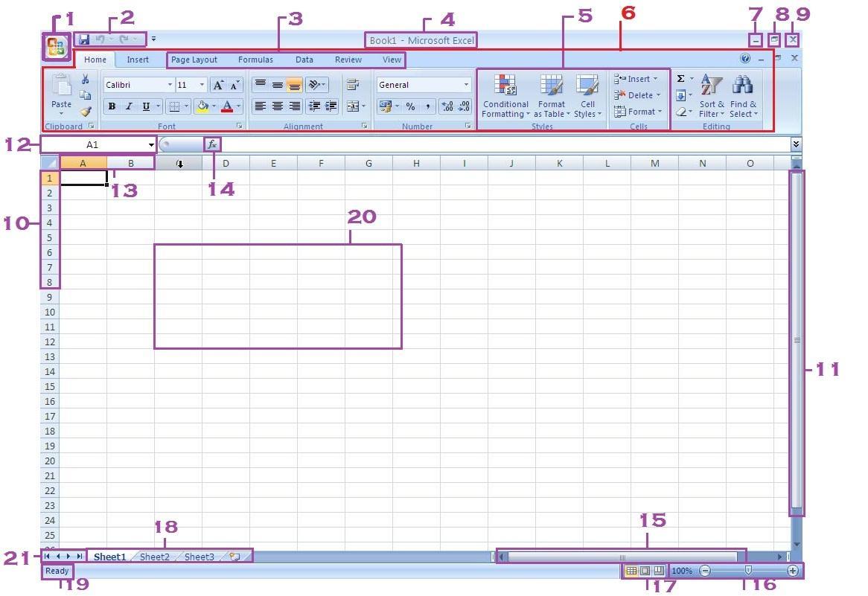Top align the cell content
The height and width of the screenshot is (596, 868).
click(261, 85)
